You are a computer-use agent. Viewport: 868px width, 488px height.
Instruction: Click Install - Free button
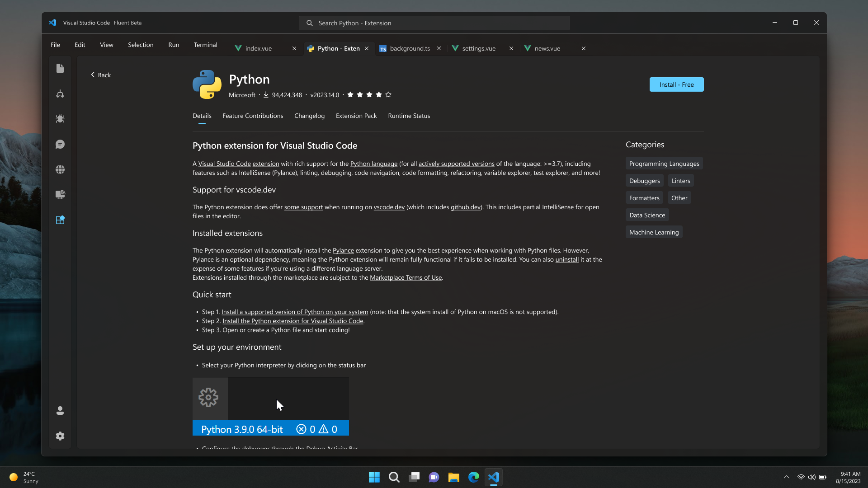[676, 84]
